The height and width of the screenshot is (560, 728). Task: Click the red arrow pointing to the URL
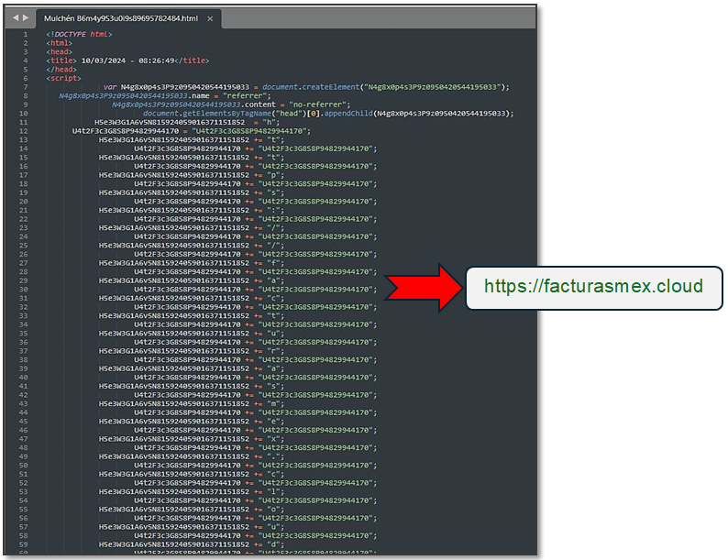[x=422, y=286]
